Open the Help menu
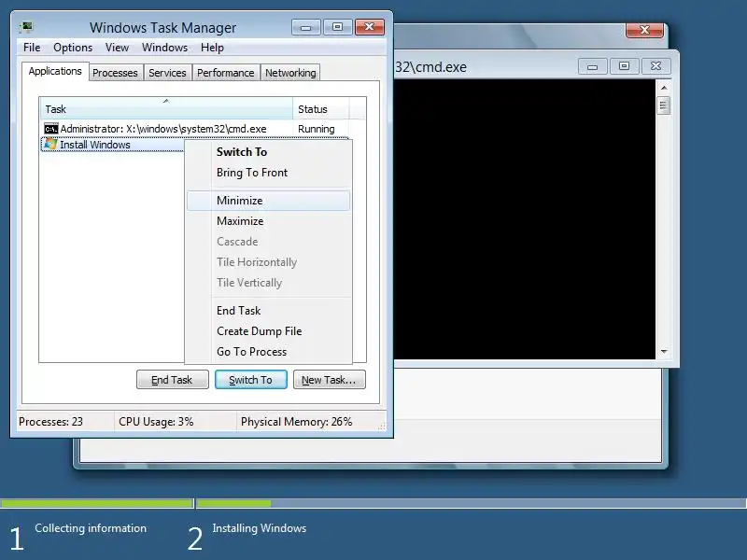 pyautogui.click(x=212, y=48)
